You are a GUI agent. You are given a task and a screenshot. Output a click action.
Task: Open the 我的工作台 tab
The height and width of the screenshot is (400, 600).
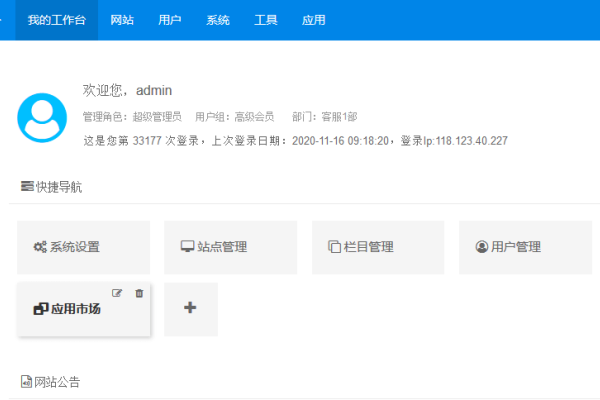pyautogui.click(x=57, y=20)
